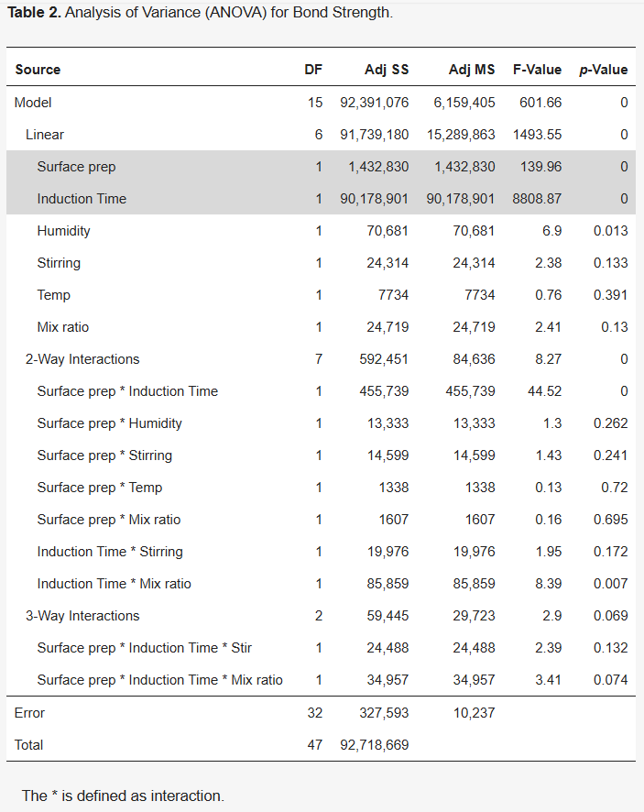Select Surface prep * Induction Time * Stir row
This screenshot has width=644, height=812.
(145, 648)
